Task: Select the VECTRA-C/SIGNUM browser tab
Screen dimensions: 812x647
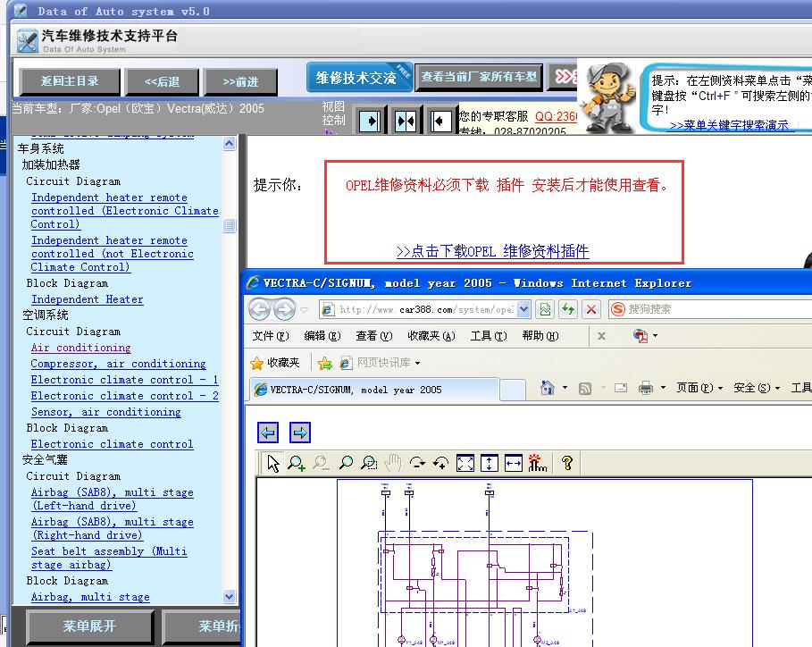Action: click(374, 390)
